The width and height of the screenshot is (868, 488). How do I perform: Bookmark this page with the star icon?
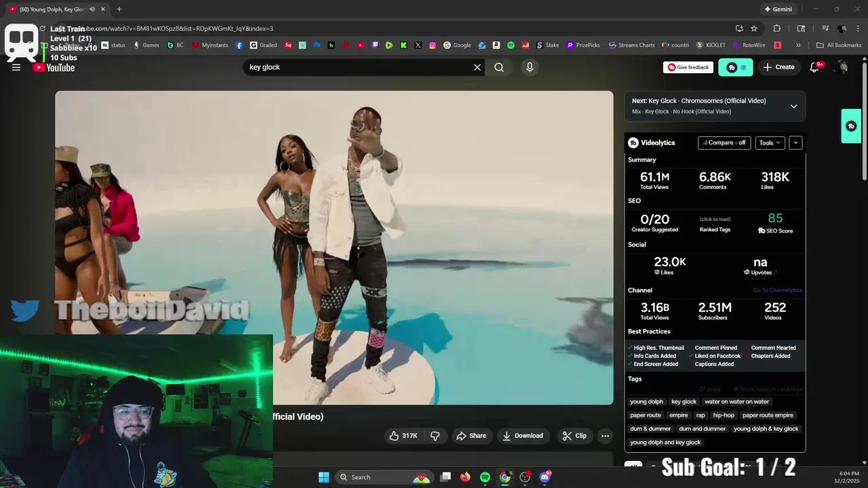754,28
